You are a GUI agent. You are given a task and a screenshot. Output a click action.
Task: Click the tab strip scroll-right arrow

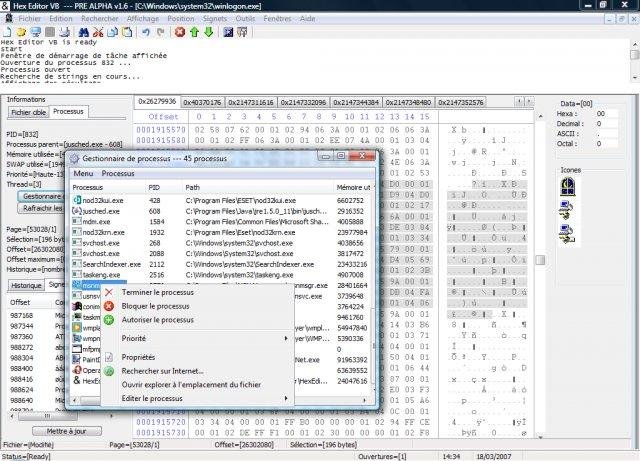(x=529, y=100)
